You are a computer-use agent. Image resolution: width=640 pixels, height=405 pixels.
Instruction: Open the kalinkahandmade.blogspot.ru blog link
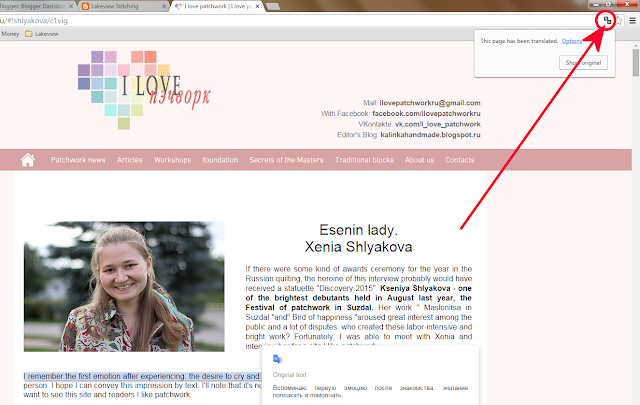click(x=431, y=135)
